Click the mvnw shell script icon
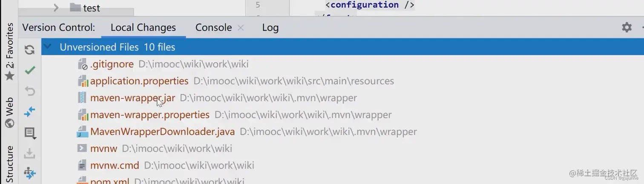Image resolution: width=644 pixels, height=184 pixels. [x=82, y=148]
